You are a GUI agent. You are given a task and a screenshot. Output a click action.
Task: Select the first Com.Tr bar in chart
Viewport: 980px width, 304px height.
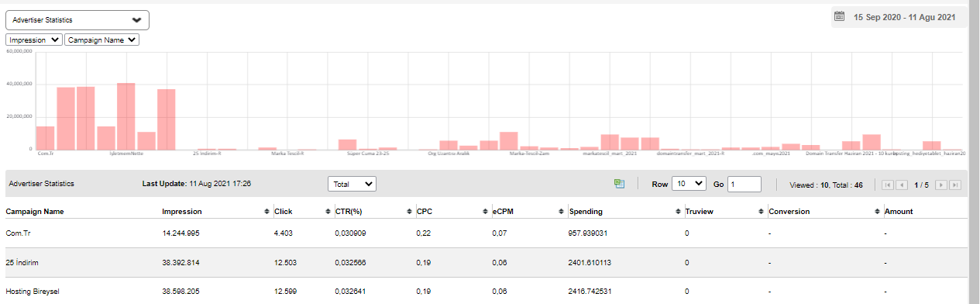click(x=46, y=137)
